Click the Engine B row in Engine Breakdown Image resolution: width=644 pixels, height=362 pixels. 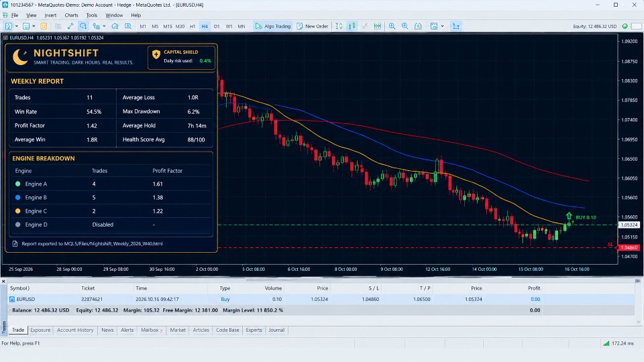point(111,197)
